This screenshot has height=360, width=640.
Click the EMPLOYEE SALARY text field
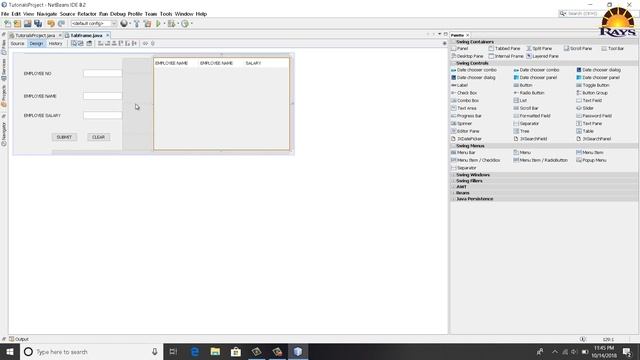tap(102, 116)
